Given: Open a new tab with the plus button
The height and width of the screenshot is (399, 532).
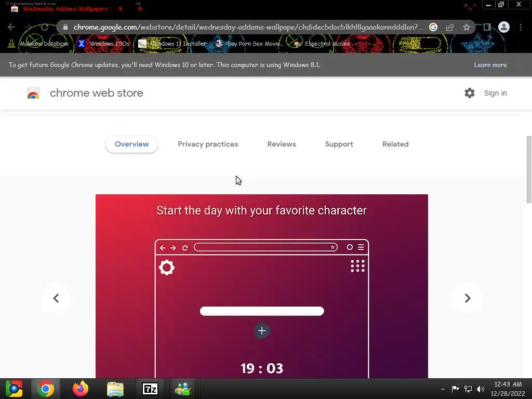Looking at the screenshot, I should click(x=140, y=9).
